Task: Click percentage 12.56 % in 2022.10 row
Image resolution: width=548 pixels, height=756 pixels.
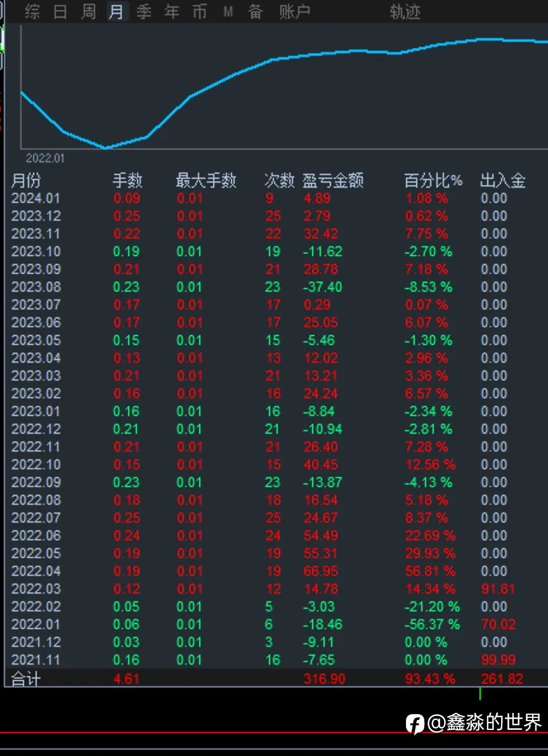Action: pos(430,465)
